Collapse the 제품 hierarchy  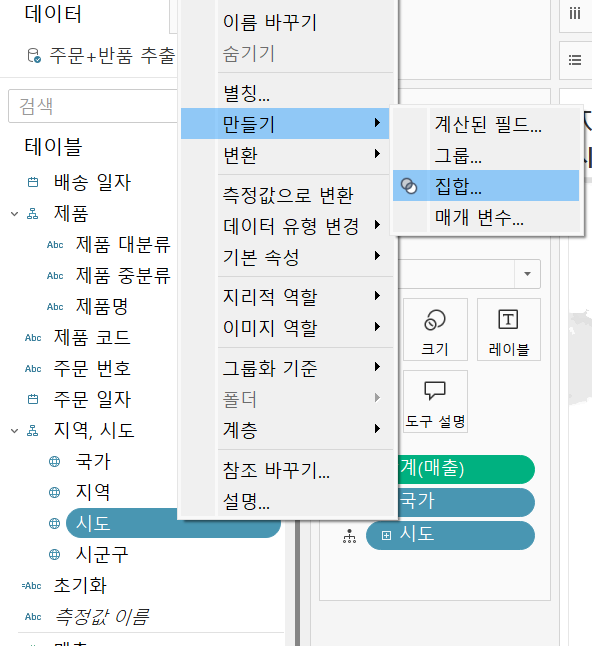(14, 214)
